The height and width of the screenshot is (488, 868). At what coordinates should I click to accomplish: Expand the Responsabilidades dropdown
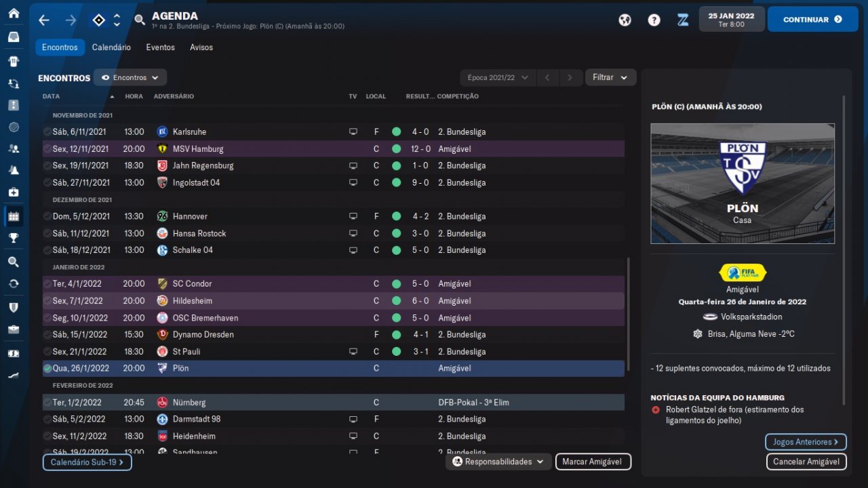(498, 462)
